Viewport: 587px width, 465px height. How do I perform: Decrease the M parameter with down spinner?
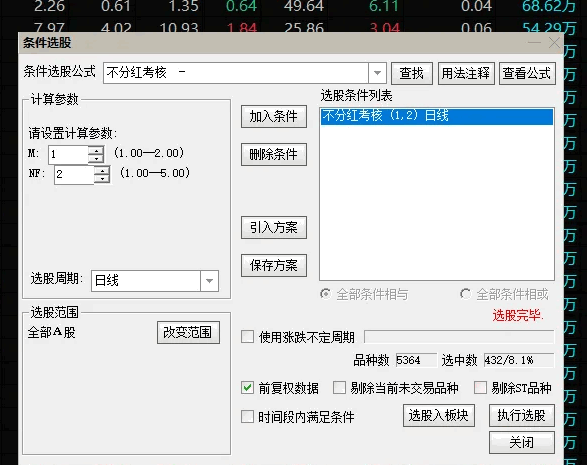[96, 159]
